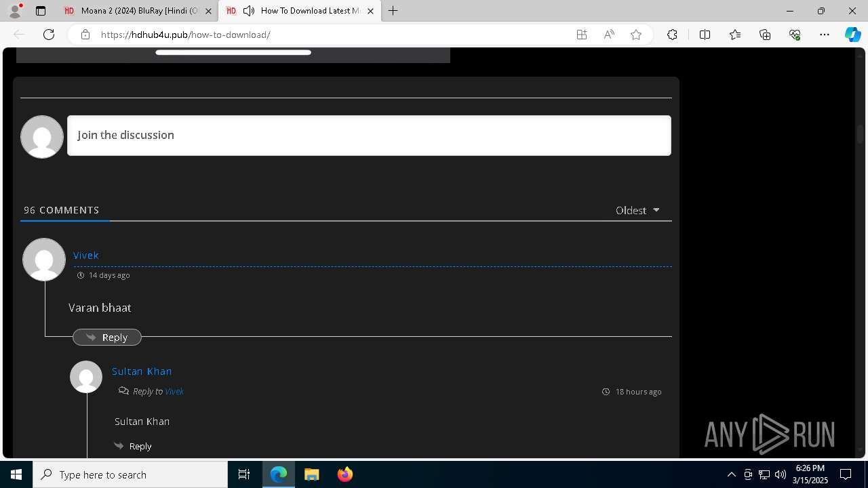Open Browser essentials heart icon

pyautogui.click(x=795, y=35)
